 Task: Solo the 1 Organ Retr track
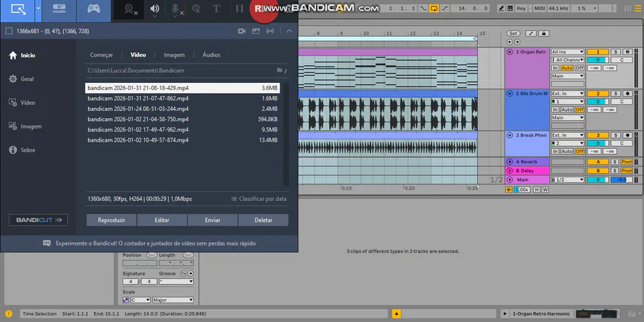615,52
